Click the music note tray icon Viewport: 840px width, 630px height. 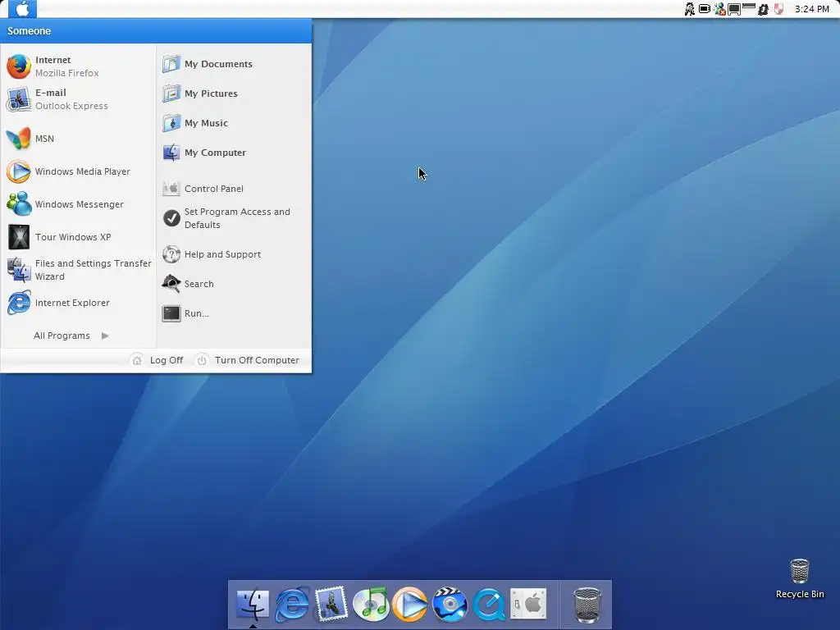(x=763, y=9)
